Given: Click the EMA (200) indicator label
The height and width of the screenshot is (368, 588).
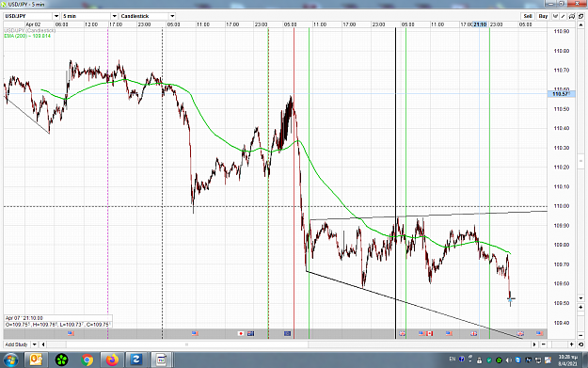Looking at the screenshot, I should 27,36.
